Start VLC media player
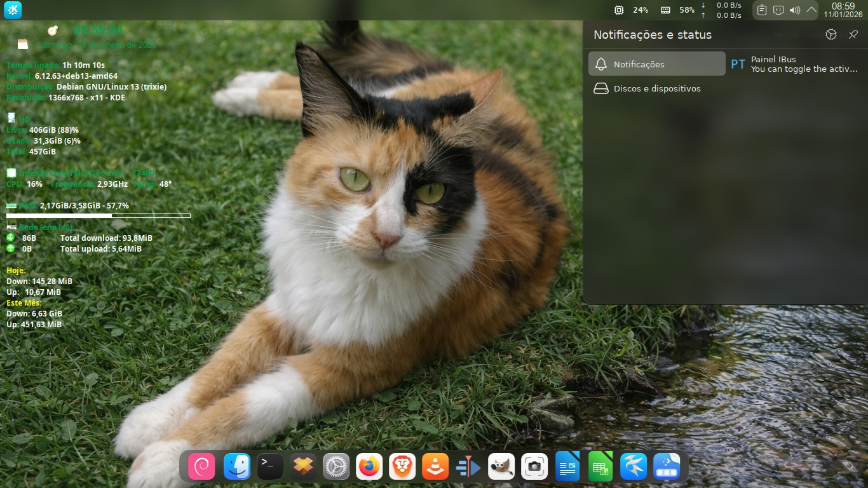This screenshot has height=488, width=868. (435, 467)
